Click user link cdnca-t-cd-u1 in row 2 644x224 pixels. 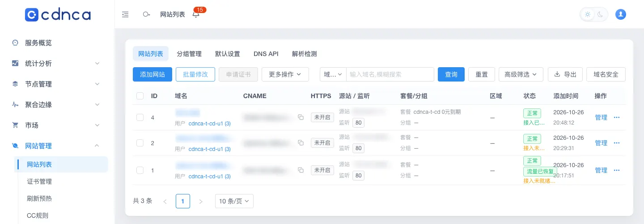coord(210,149)
